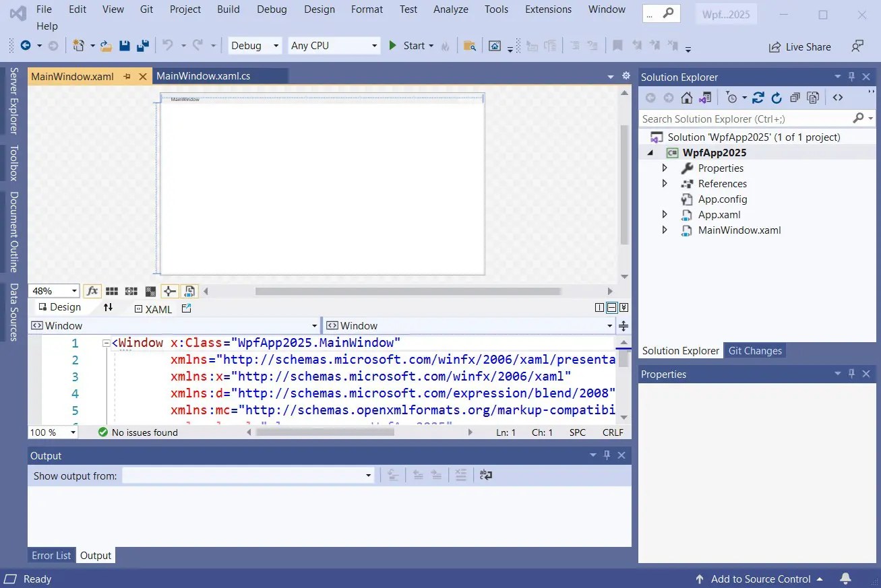Screen dimensions: 881x588
Task: Pin the Solution Explorer panel
Action: pyautogui.click(x=851, y=77)
